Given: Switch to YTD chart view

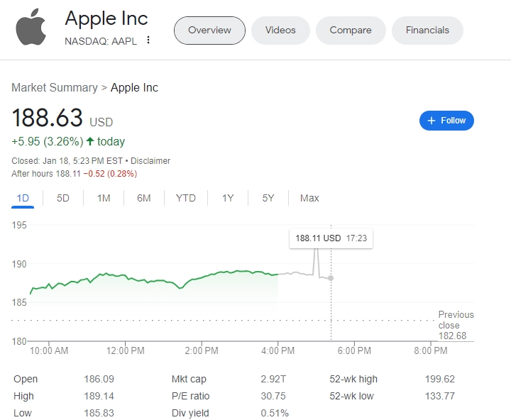Looking at the screenshot, I should coord(186,199).
